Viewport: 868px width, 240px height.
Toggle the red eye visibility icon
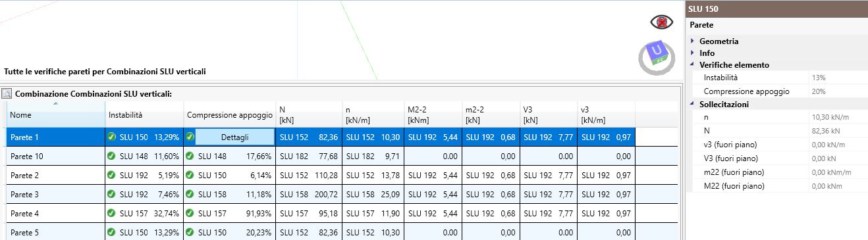pos(661,22)
